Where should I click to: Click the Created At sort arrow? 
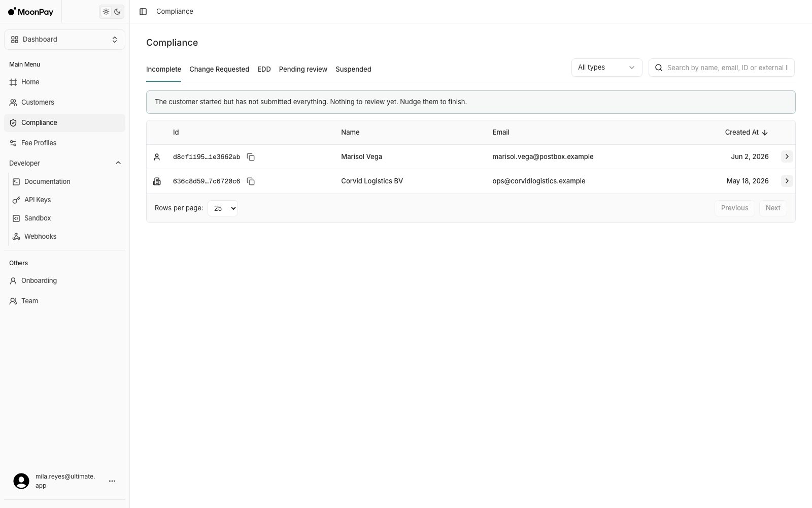click(765, 133)
